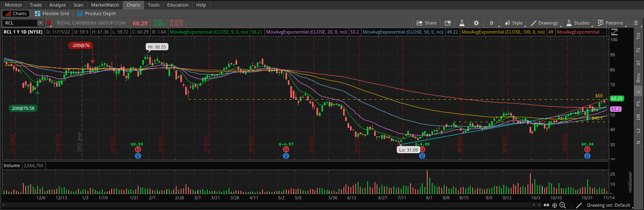Click the red symbol marker beside RCL
The width and height of the screenshot is (644, 210).
[x=49, y=23]
